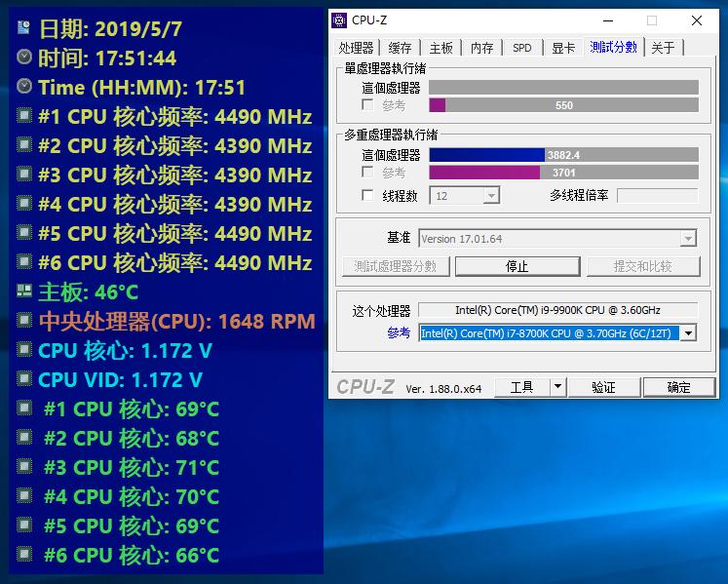Click chip icon for #5 CPU 核心频率
This screenshot has height=584, width=728.
point(24,232)
